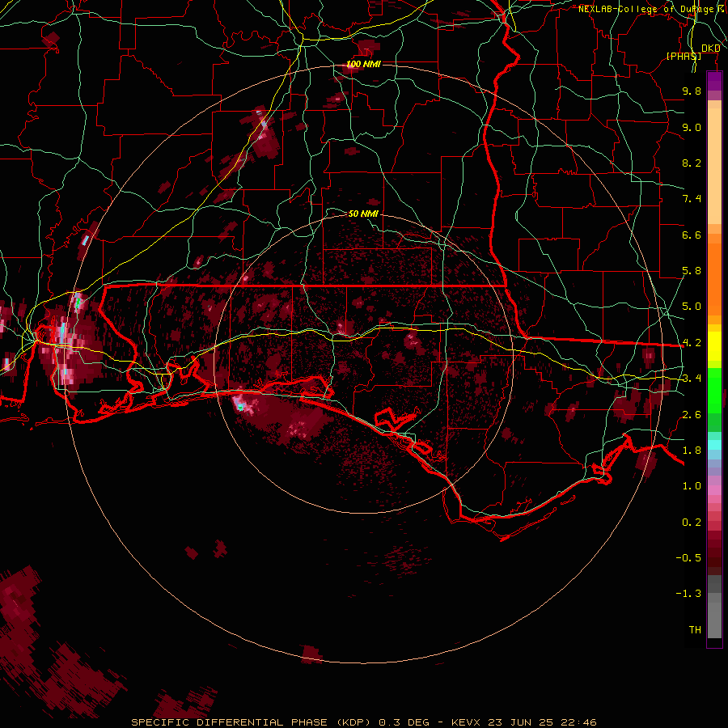Click the 1.0 scale value
The width and height of the screenshot is (728, 728).
pyautogui.click(x=692, y=486)
